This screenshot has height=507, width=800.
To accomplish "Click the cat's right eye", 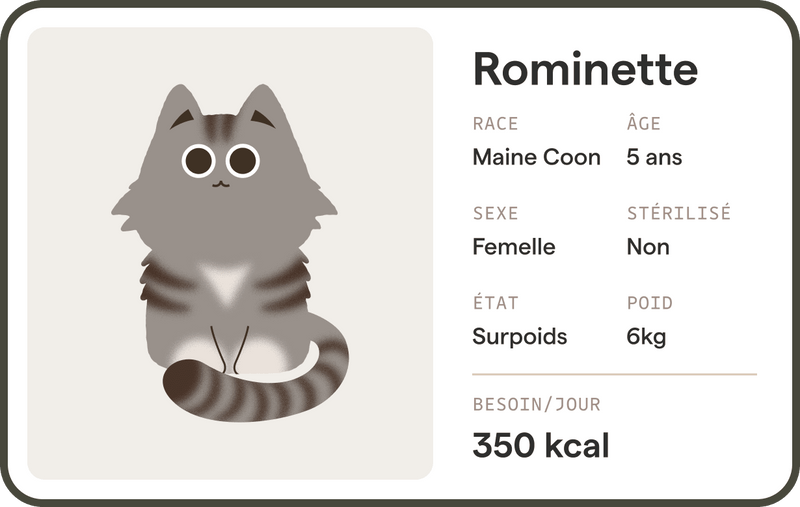I will 241,160.
